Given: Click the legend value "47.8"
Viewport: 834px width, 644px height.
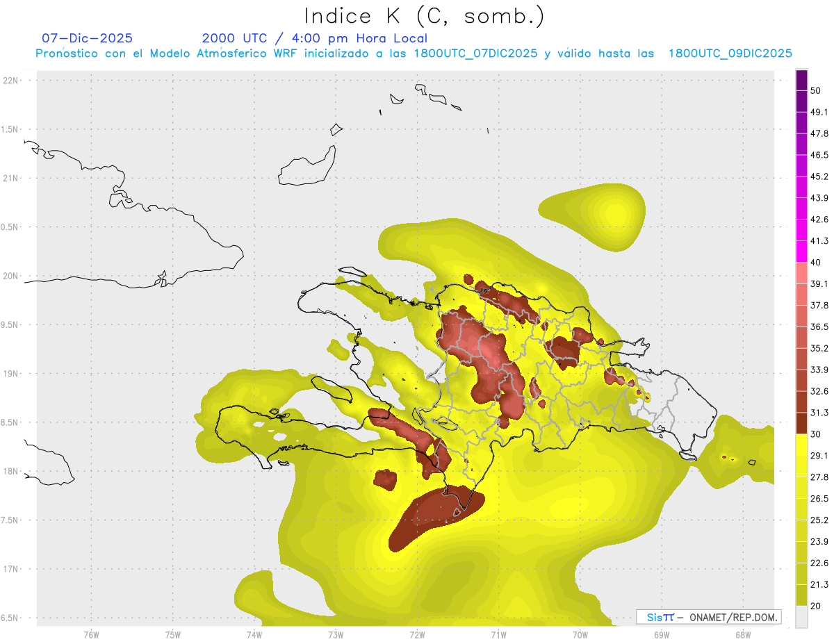Looking at the screenshot, I should point(819,134).
